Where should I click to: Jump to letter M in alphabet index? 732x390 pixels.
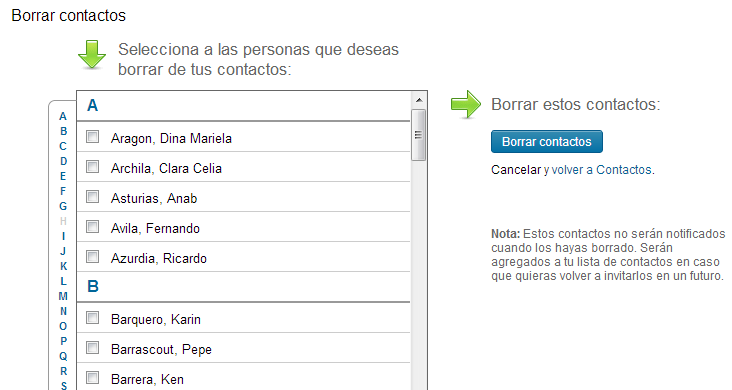coord(63,296)
